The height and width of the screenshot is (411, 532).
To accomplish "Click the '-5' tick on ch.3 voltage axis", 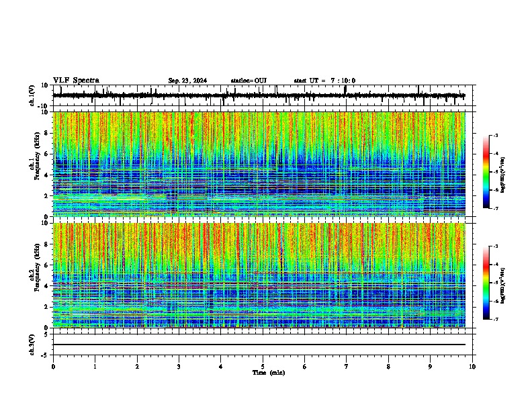I will 45,355.
